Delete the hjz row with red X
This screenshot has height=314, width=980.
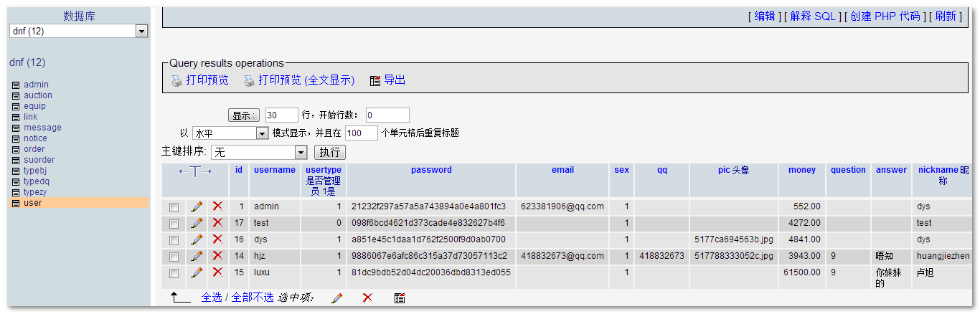pyautogui.click(x=217, y=256)
